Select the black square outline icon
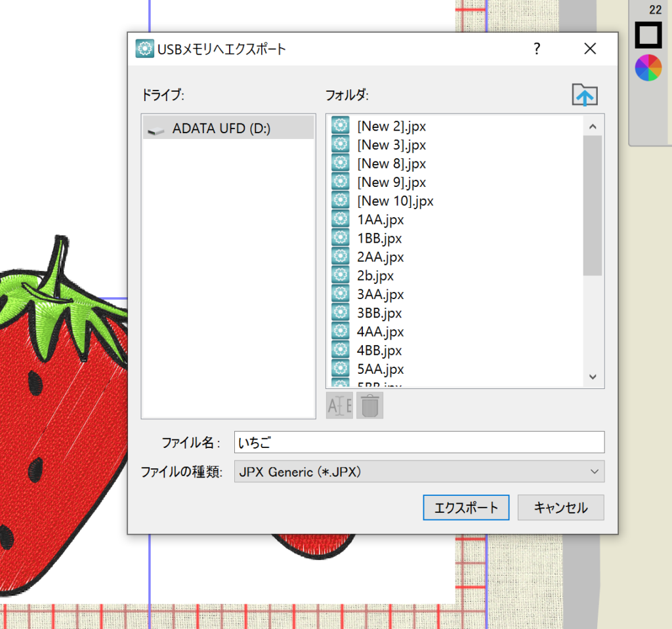Image resolution: width=672 pixels, height=629 pixels. click(648, 35)
